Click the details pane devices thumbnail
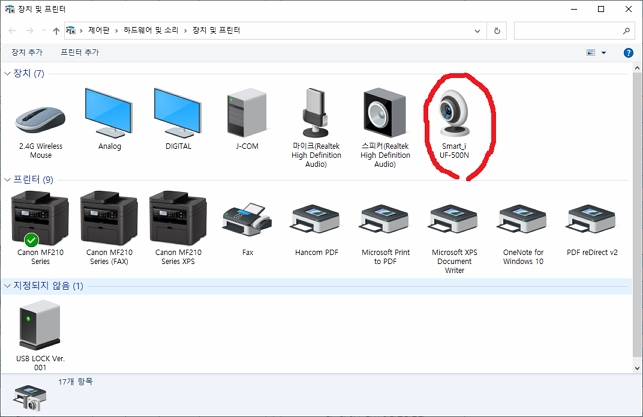This screenshot has width=643, height=417. click(30, 397)
